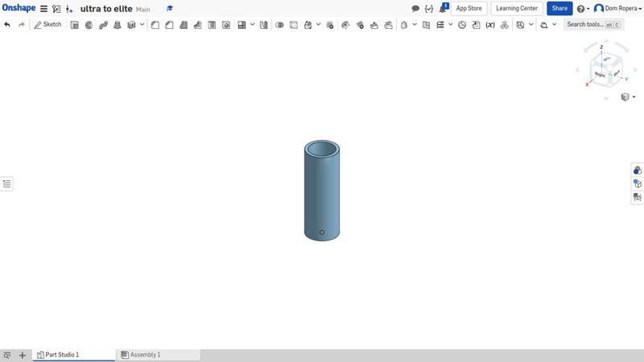
Task: Click the graduation cap education icon
Action: coord(170,8)
